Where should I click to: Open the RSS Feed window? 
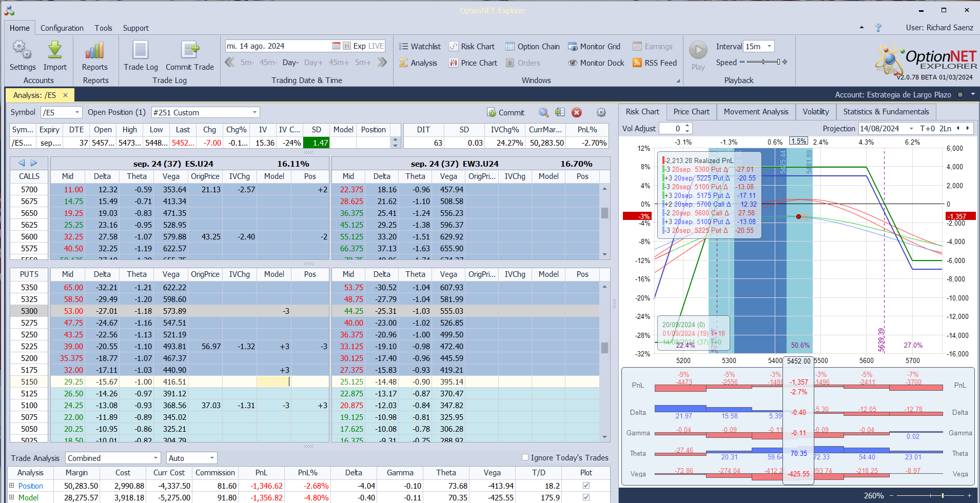(x=655, y=63)
